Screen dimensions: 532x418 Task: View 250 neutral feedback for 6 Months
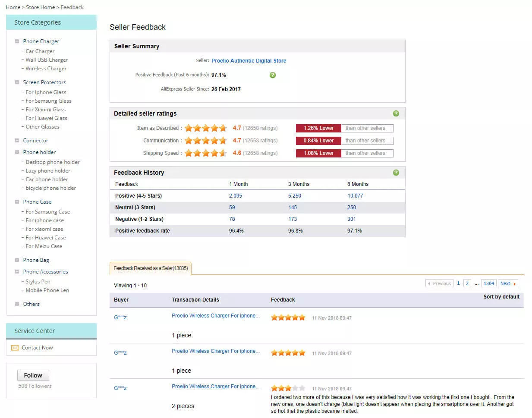tap(352, 207)
